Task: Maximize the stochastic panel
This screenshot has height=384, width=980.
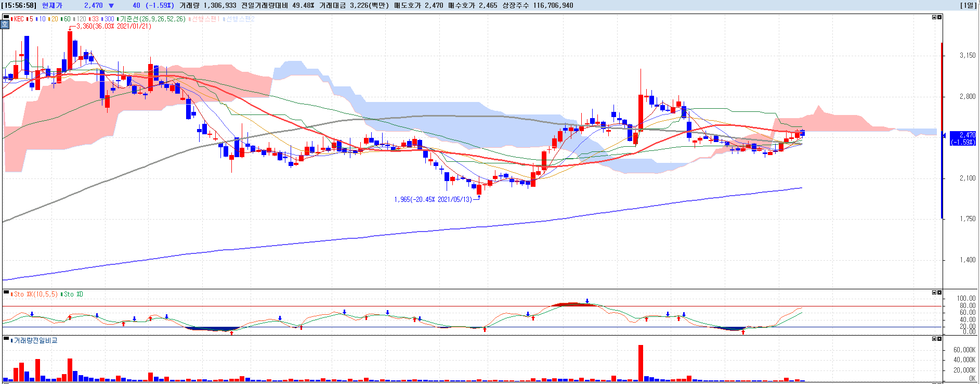Action: point(934,292)
